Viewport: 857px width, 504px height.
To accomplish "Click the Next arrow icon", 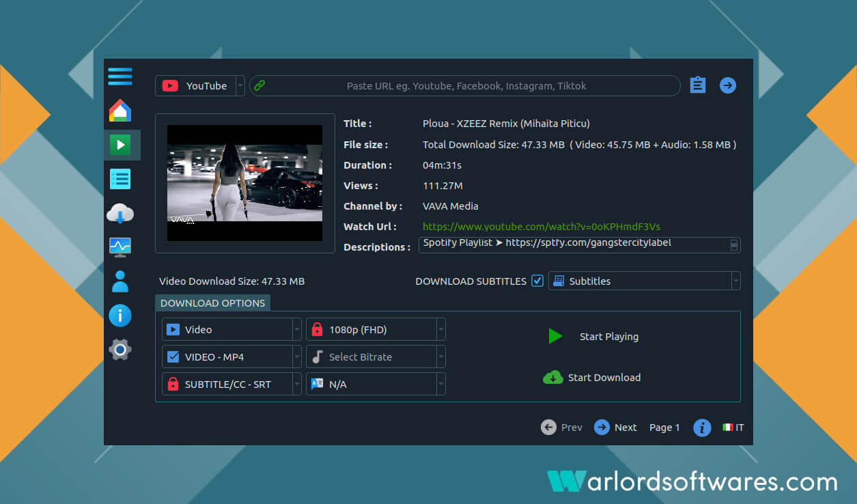I will click(x=602, y=428).
